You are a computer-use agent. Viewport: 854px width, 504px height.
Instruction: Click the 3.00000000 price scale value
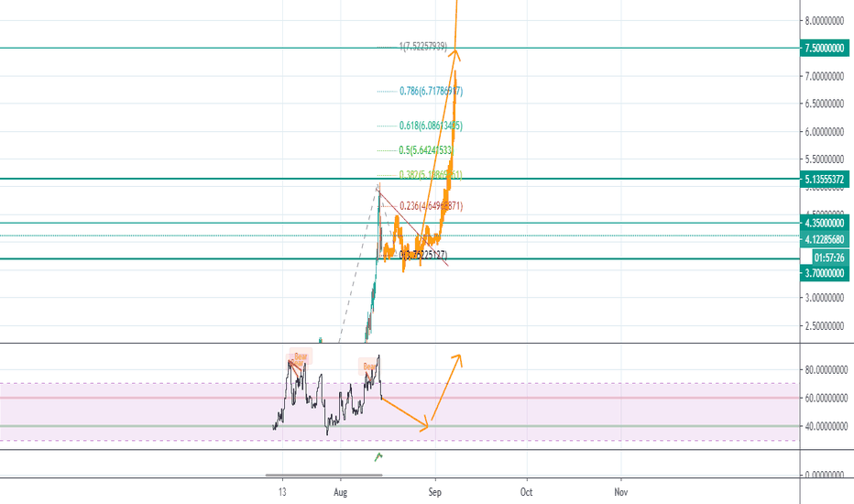pos(825,298)
